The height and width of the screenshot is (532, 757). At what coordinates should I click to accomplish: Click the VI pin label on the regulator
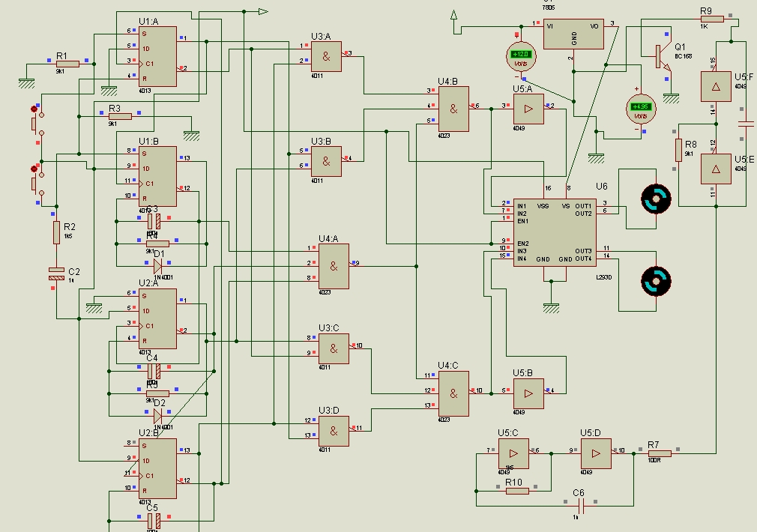[549, 26]
